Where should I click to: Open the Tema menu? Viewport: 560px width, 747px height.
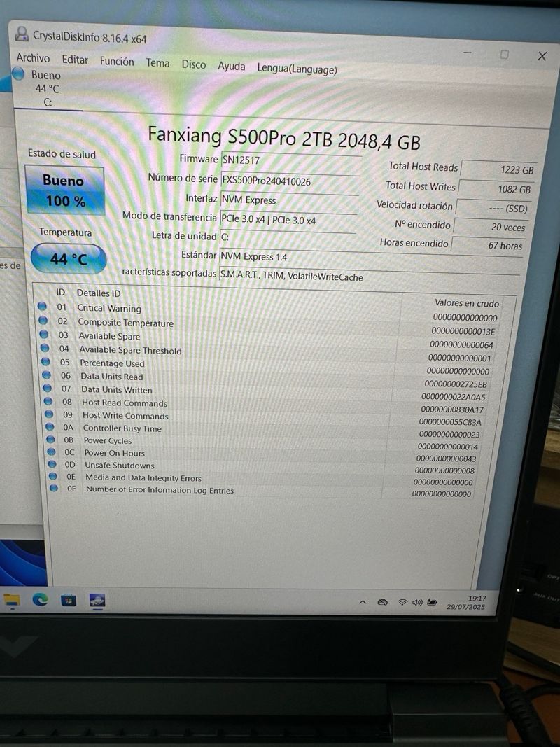coord(157,63)
